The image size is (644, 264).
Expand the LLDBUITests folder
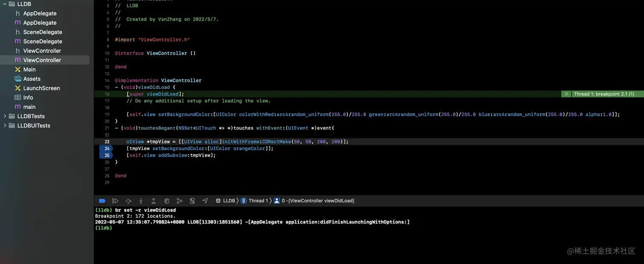5,125
